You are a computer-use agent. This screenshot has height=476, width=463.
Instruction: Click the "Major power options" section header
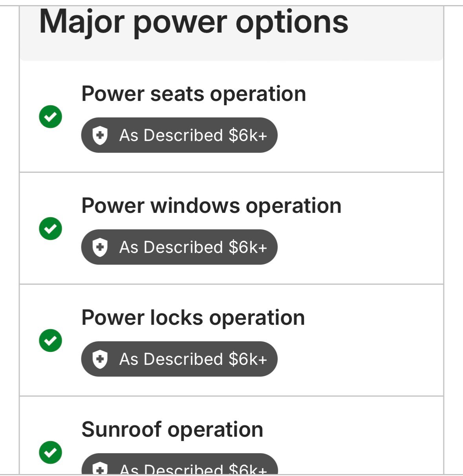(194, 22)
